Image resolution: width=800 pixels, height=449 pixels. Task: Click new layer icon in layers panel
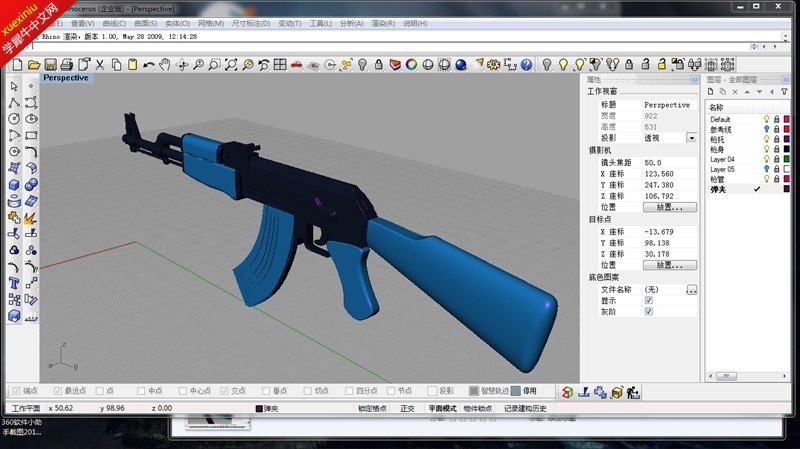[710, 92]
